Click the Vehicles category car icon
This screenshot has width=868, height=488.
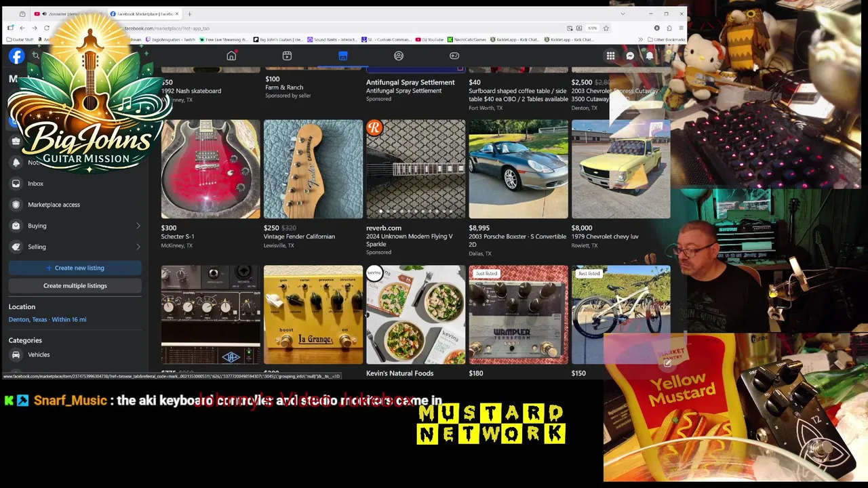(16, 354)
